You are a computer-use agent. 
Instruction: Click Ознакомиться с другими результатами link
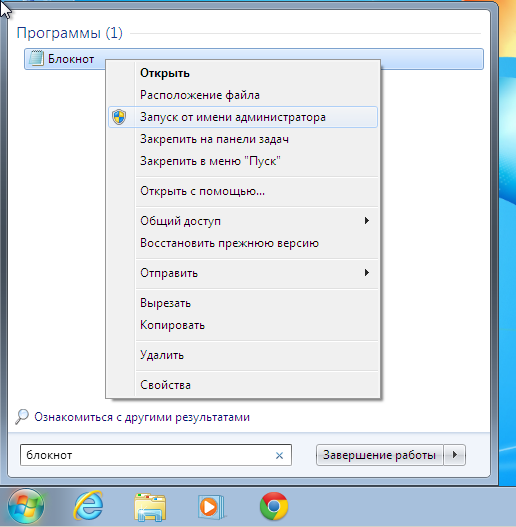[x=142, y=417]
